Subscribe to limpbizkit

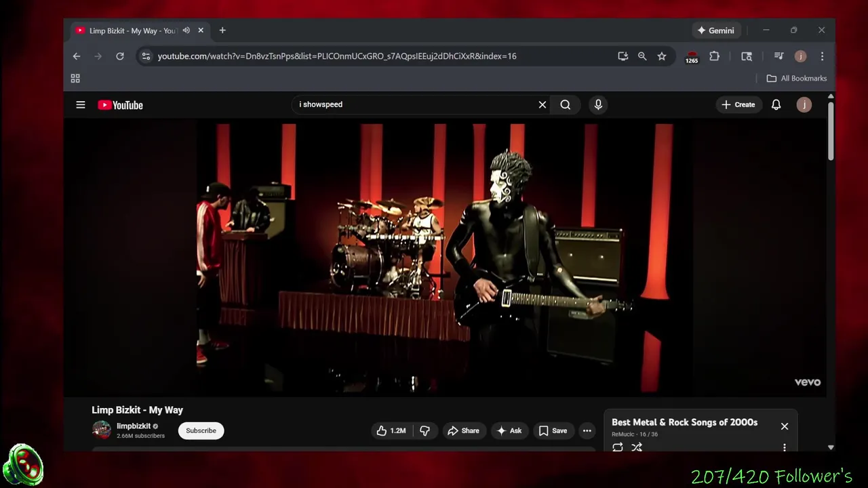[x=201, y=430]
